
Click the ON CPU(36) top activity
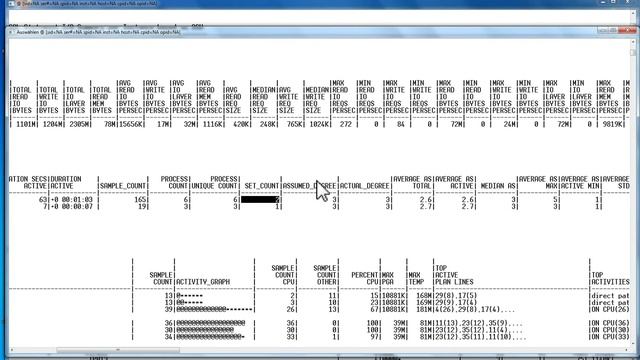click(610, 323)
